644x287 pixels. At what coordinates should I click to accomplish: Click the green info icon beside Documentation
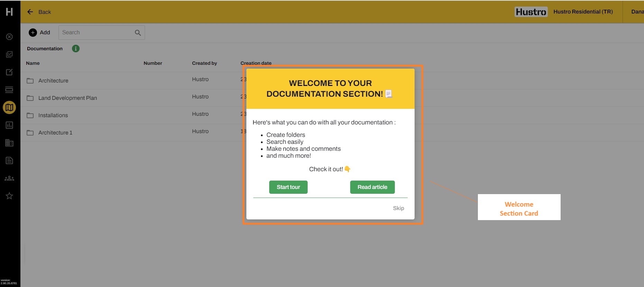(x=76, y=49)
